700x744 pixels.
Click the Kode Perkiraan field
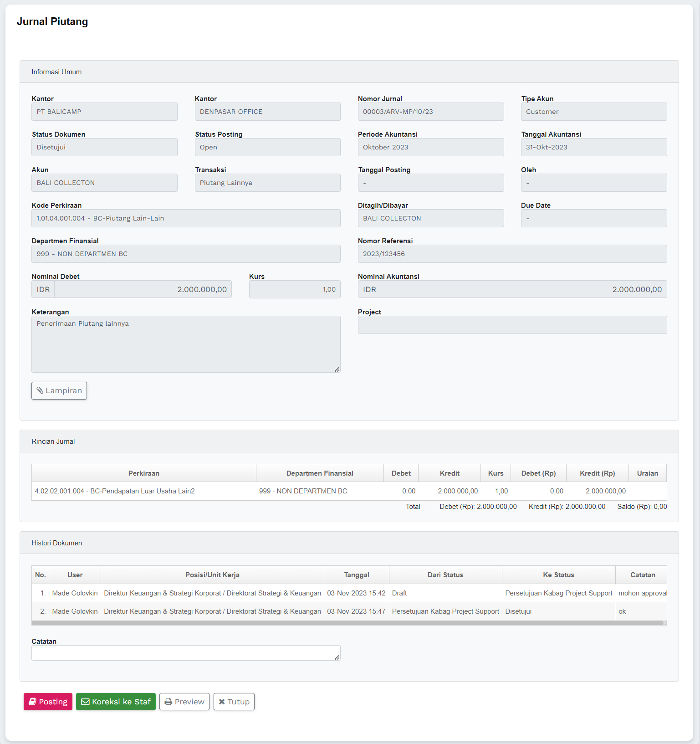[185, 218]
